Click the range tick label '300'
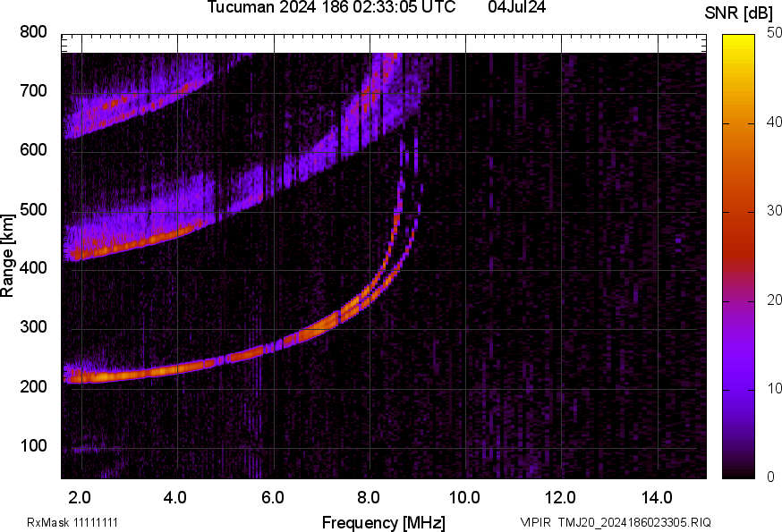This screenshot has width=782, height=532. (33, 327)
